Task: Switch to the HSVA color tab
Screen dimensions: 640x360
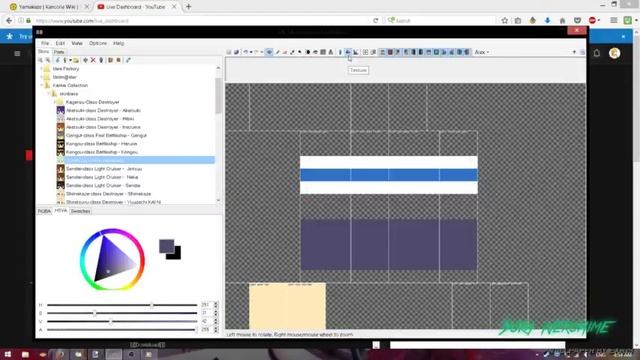Action: [x=61, y=211]
